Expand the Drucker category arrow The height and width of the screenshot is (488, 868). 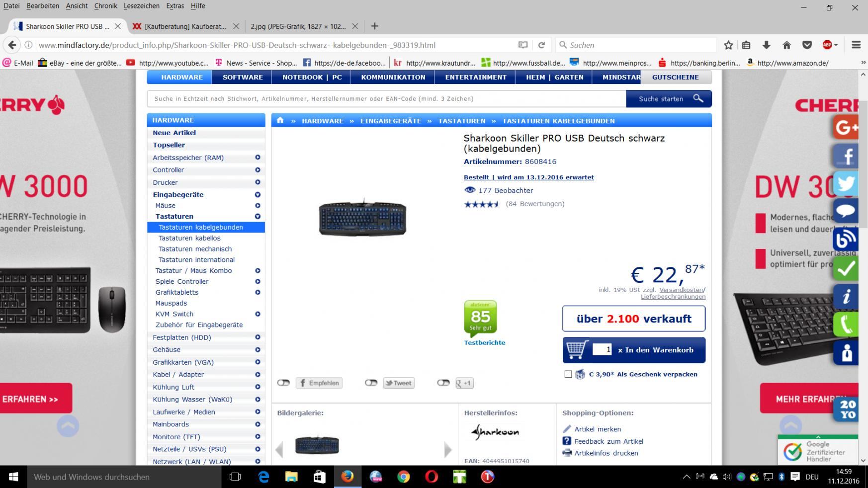click(258, 182)
